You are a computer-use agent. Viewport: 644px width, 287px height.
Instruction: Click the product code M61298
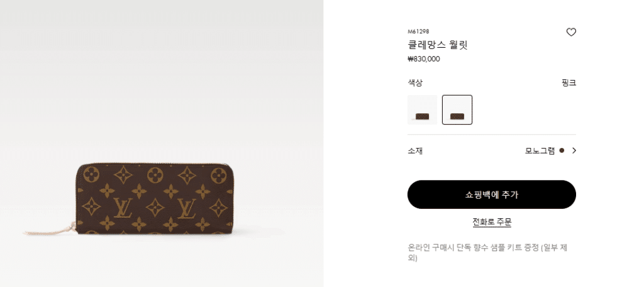click(418, 31)
